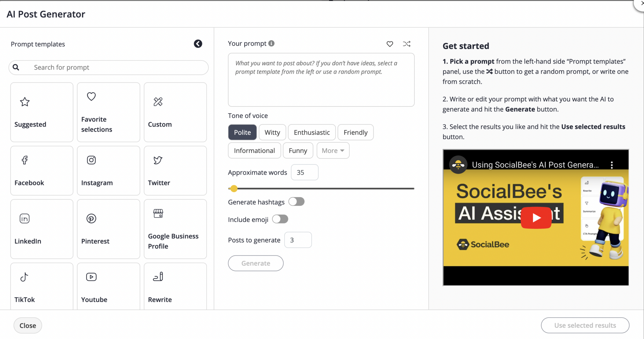This screenshot has height=339, width=644.
Task: Open the Rewrite template option
Action: click(x=175, y=286)
